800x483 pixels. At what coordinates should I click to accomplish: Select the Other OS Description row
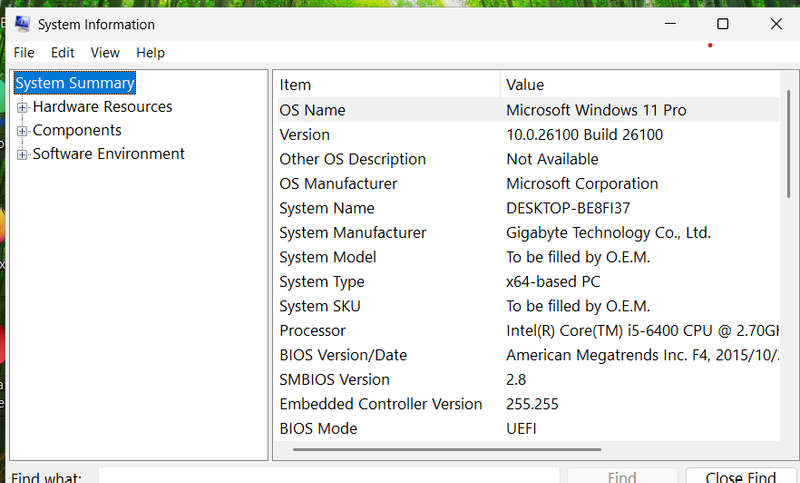click(x=528, y=159)
